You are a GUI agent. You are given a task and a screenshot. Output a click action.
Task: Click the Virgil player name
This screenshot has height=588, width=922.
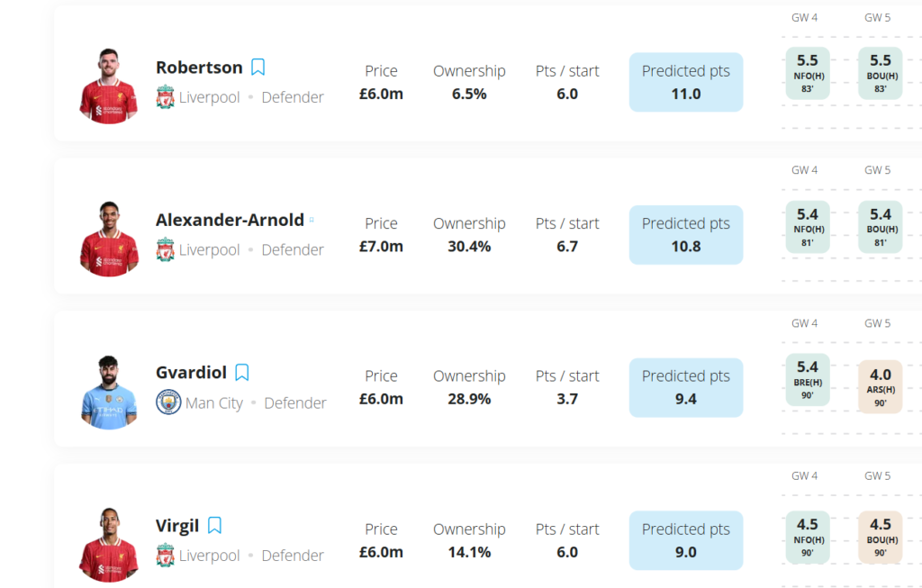(177, 526)
